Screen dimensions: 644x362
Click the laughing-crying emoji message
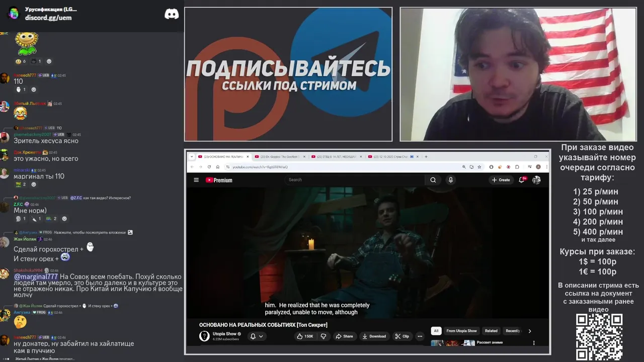(20, 113)
